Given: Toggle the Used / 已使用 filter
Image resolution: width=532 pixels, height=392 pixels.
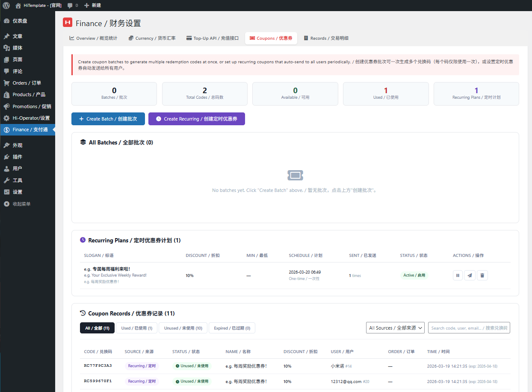Looking at the screenshot, I should pyautogui.click(x=136, y=327).
